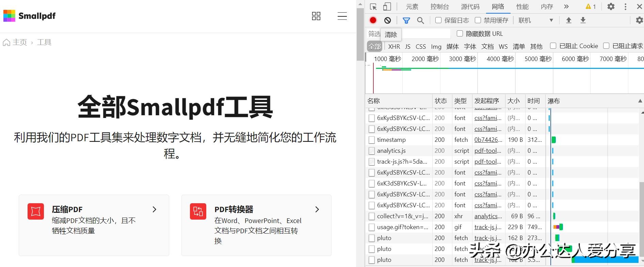The image size is (644, 267).
Task: Click the request list scrollbar thumb
Action: (x=642, y=219)
